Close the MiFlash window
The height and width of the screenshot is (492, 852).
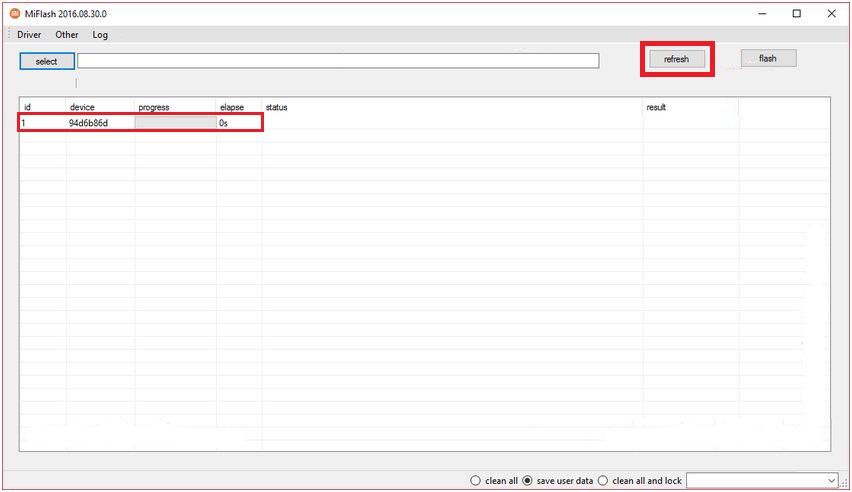[831, 14]
